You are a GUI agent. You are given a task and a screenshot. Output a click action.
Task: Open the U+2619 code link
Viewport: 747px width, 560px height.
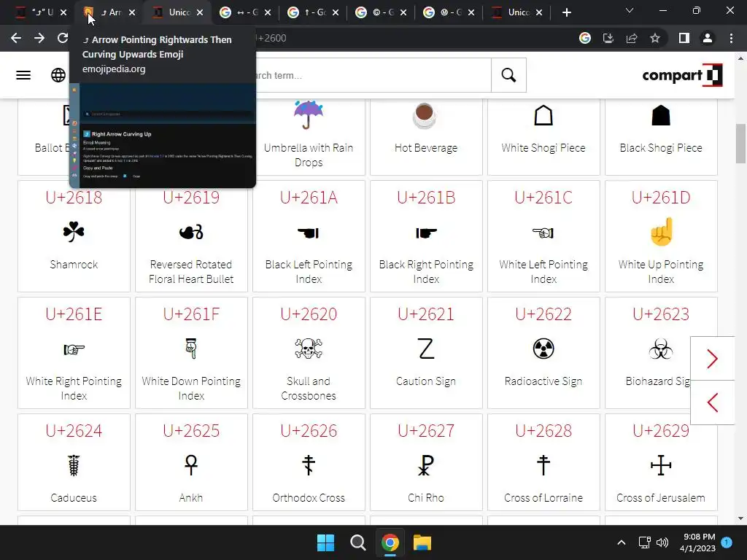pos(191,197)
